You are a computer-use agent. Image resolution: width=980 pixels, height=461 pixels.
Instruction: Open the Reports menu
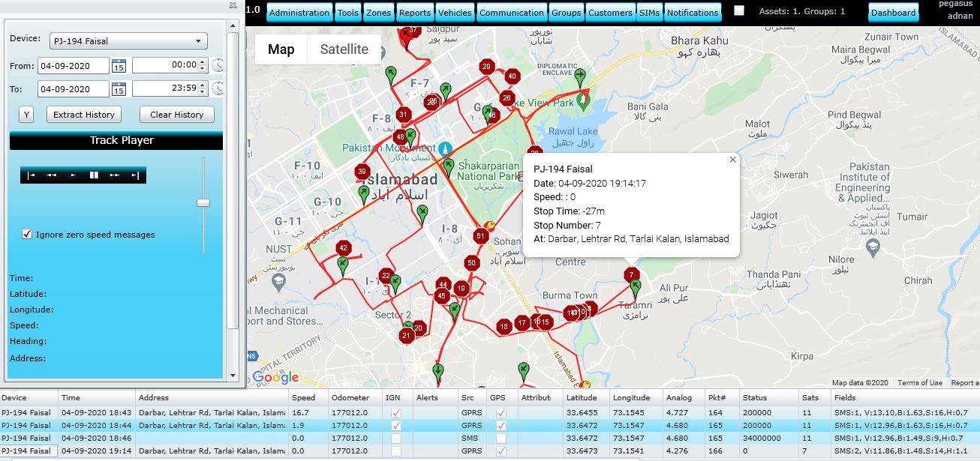point(415,13)
